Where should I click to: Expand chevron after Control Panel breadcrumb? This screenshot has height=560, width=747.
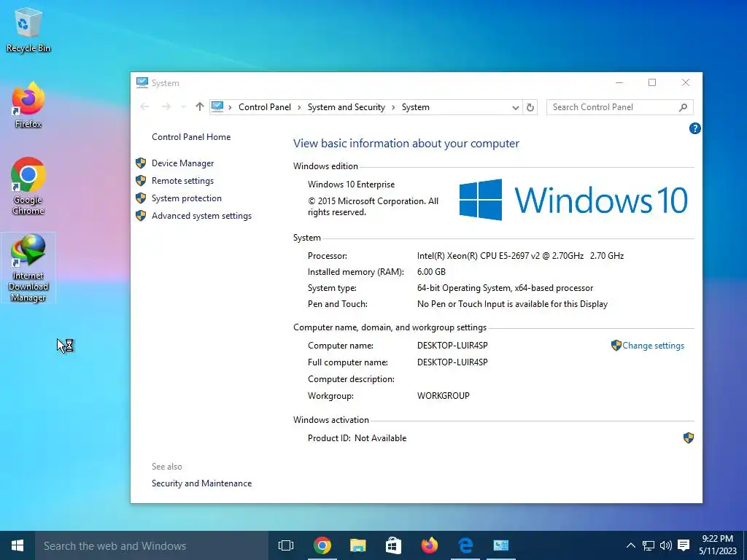pyautogui.click(x=299, y=108)
